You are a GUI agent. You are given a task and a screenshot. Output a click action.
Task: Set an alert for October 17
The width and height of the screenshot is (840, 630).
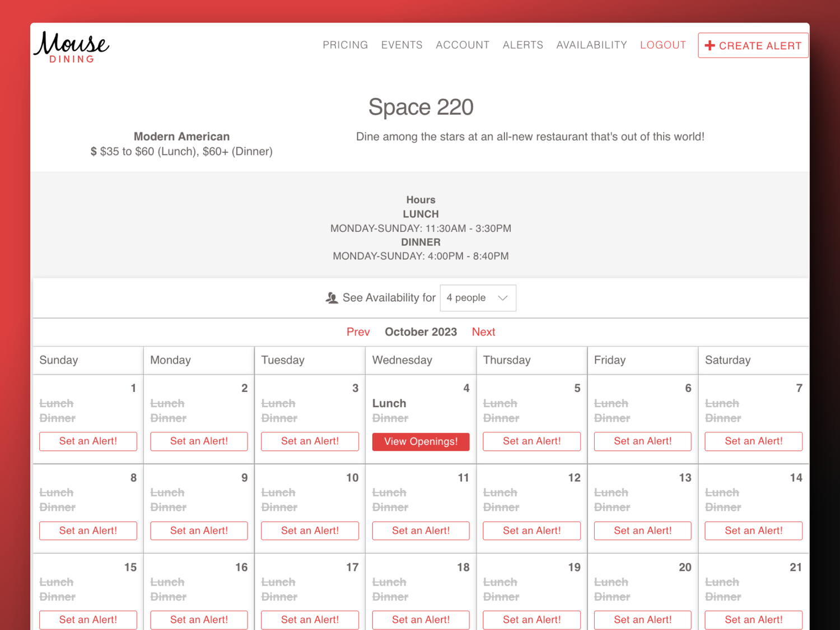310,620
